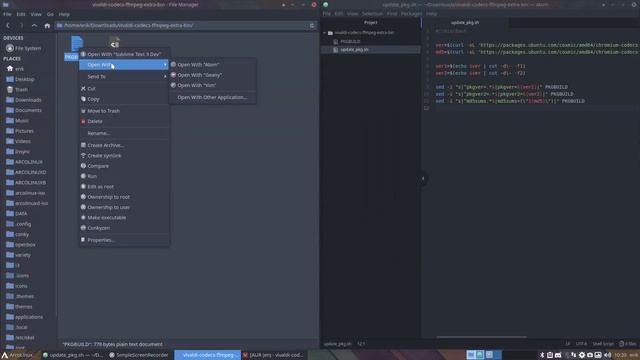This screenshot has width=640, height=360.
Task: Open the File menu in File Manager
Action: coord(7,14)
